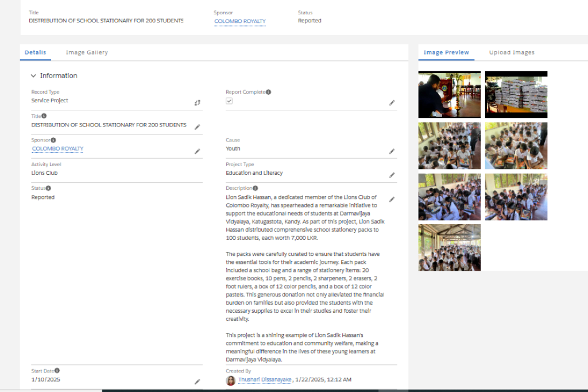The image size is (588, 392).
Task: Click the title value in Information section
Action: point(109,125)
